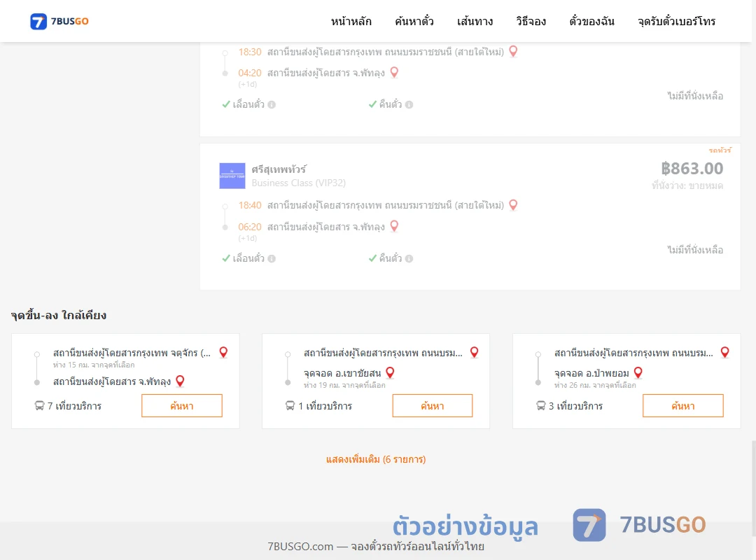Click ค้นหา button in 1 เที่ยวบริการ card
This screenshot has height=560, width=756.
pos(433,406)
